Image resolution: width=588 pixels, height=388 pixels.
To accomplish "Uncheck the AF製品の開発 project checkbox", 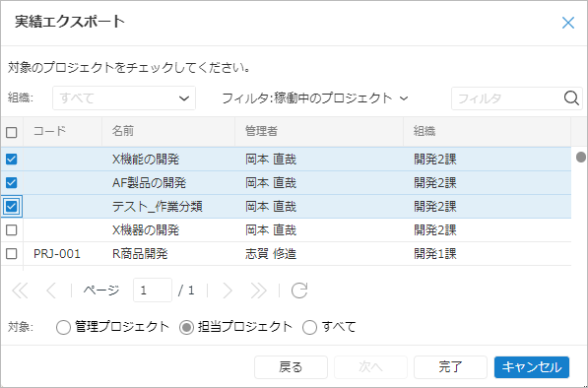I will pos(11,183).
